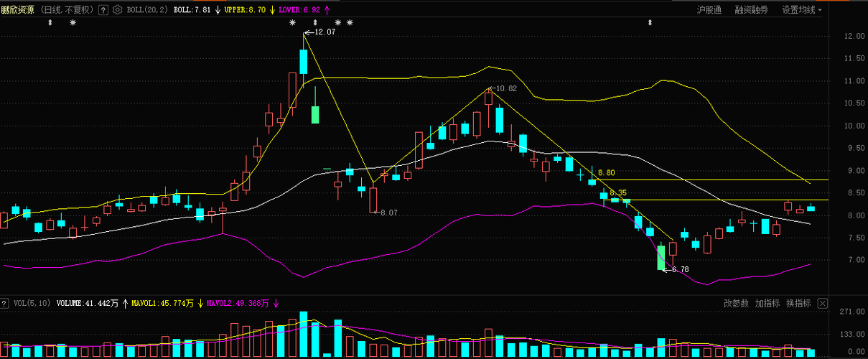
Task: Click the stock name 鹏欣资源
Action: point(17,10)
